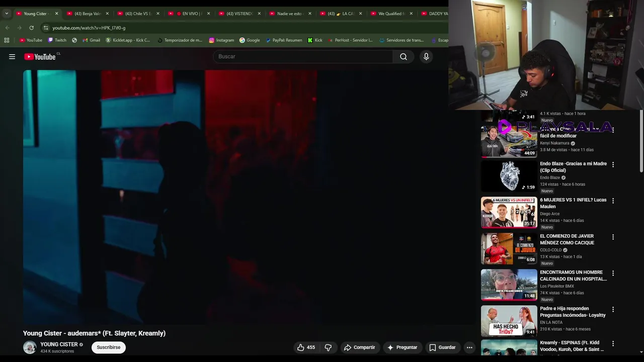The image size is (644, 362).
Task: Close the LA CAS browser tab
Action: coord(360,14)
